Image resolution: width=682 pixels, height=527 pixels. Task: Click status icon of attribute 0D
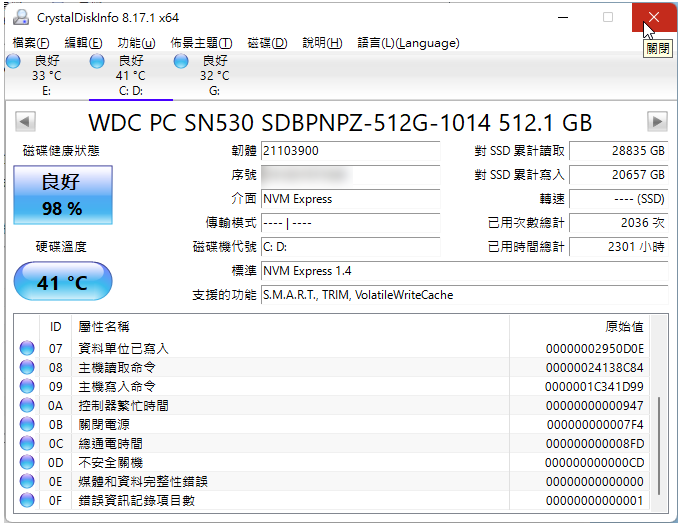(x=27, y=462)
